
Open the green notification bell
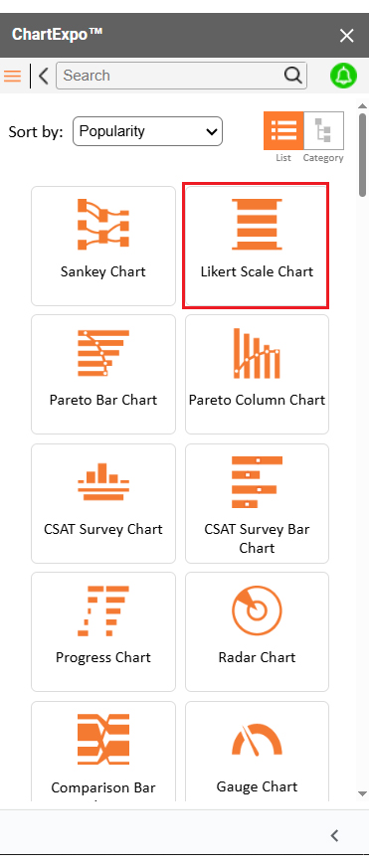[x=343, y=76]
